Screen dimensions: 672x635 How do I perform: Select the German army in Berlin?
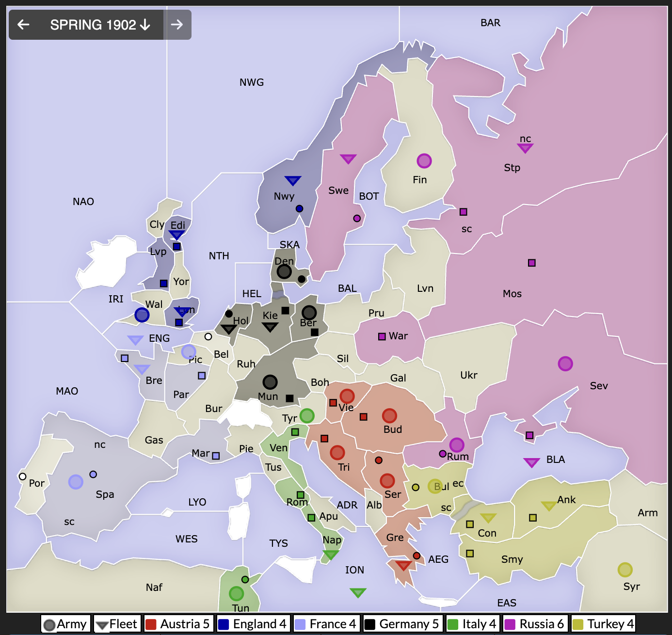tap(309, 313)
